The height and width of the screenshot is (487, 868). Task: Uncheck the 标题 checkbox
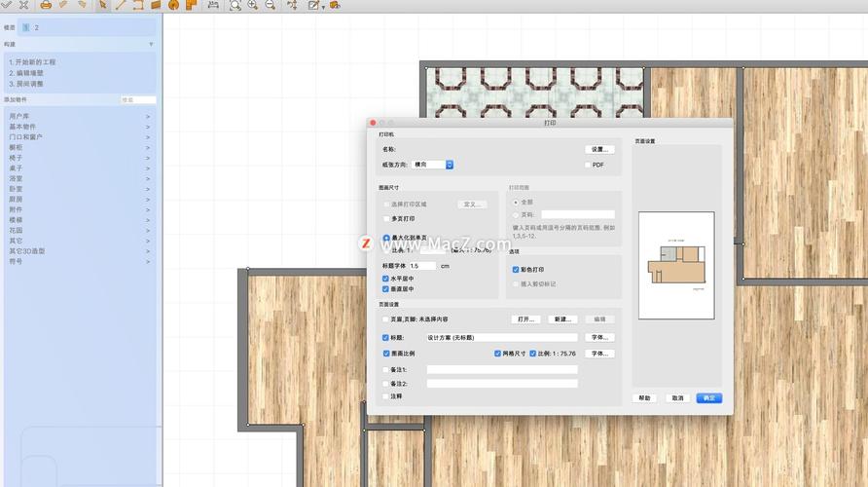[385, 337]
